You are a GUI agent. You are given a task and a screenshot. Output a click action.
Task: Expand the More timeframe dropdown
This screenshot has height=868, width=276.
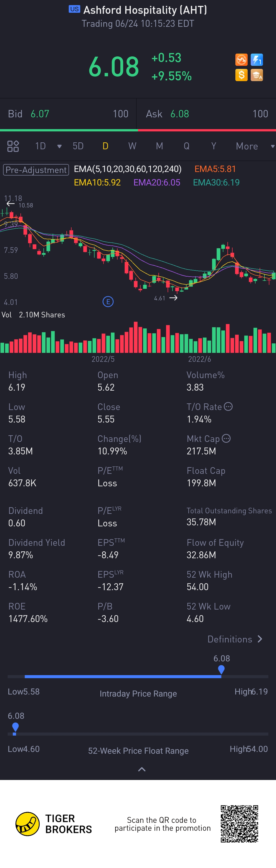click(272, 146)
